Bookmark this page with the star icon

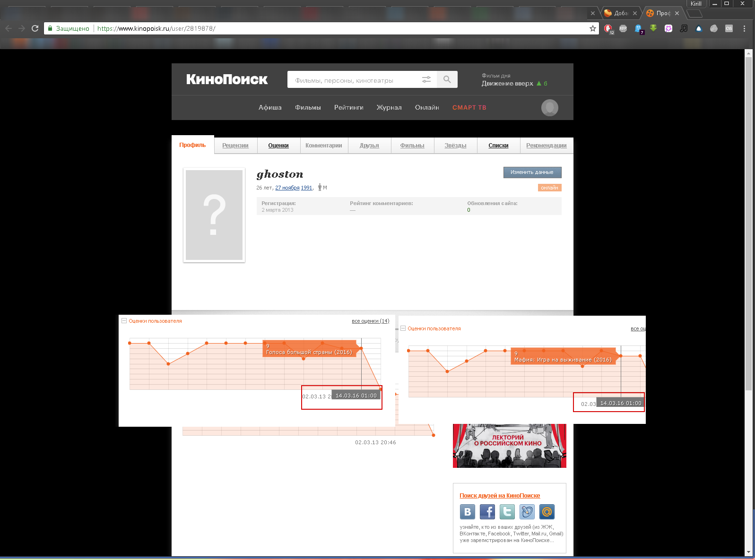[593, 28]
